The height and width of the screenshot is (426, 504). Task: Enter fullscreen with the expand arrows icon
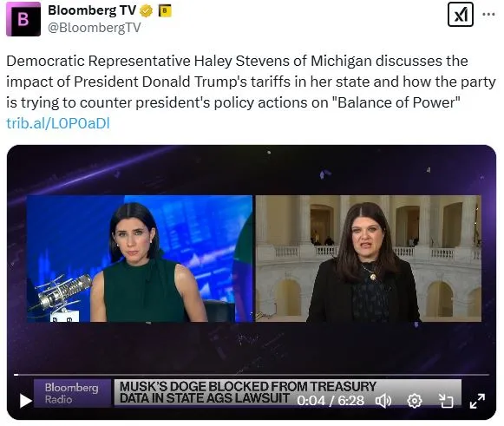[477, 401]
